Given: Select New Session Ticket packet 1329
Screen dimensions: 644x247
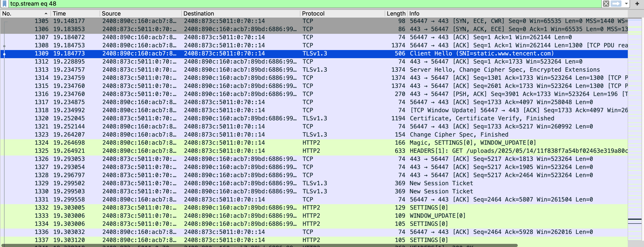Looking at the screenshot, I should 314,184.
